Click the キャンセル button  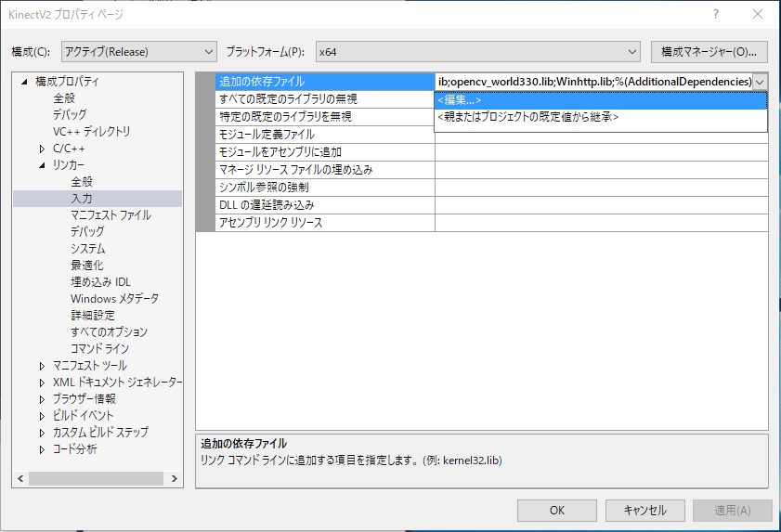point(644,510)
